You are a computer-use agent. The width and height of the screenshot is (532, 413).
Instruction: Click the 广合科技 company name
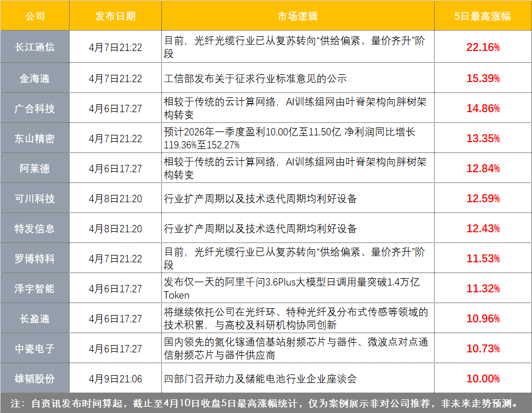point(35,108)
